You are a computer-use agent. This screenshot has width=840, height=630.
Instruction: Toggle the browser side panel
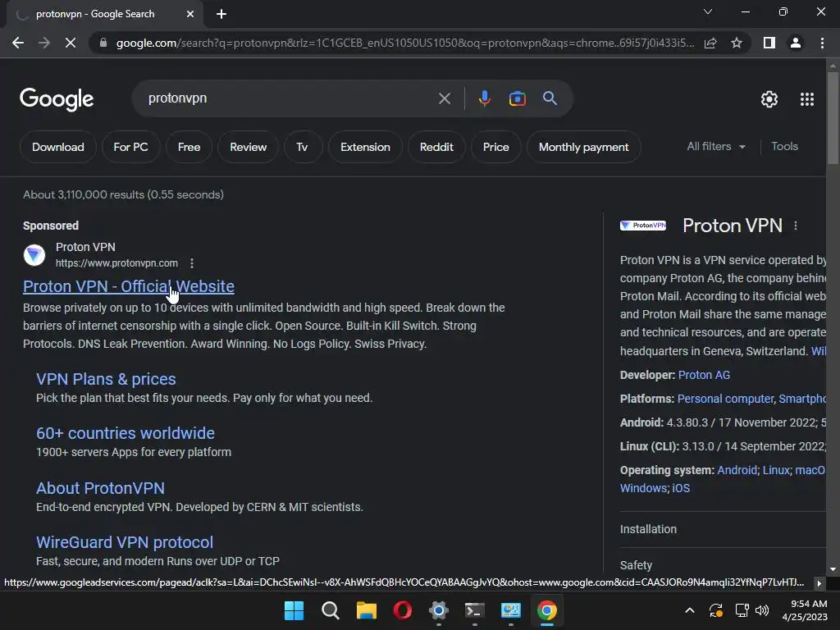coord(769,43)
